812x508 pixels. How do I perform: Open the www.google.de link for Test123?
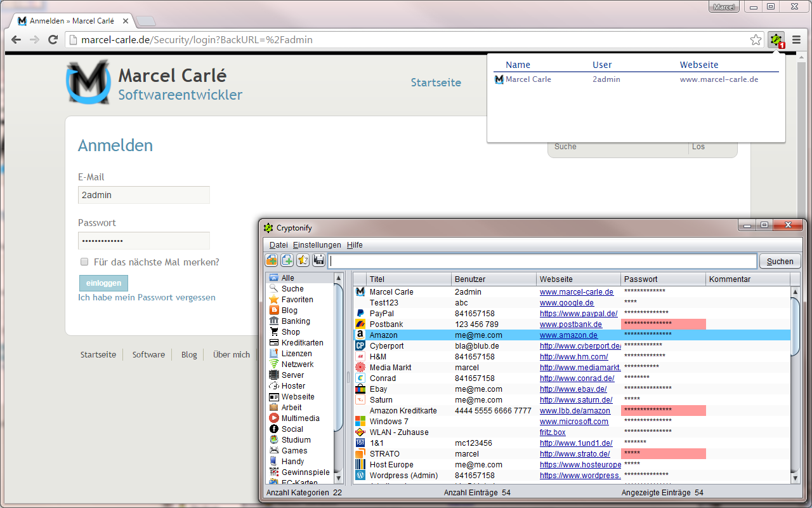566,303
